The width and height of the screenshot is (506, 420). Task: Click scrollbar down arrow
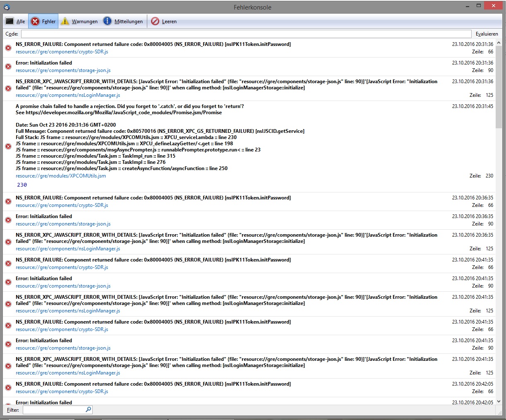pyautogui.click(x=499, y=401)
